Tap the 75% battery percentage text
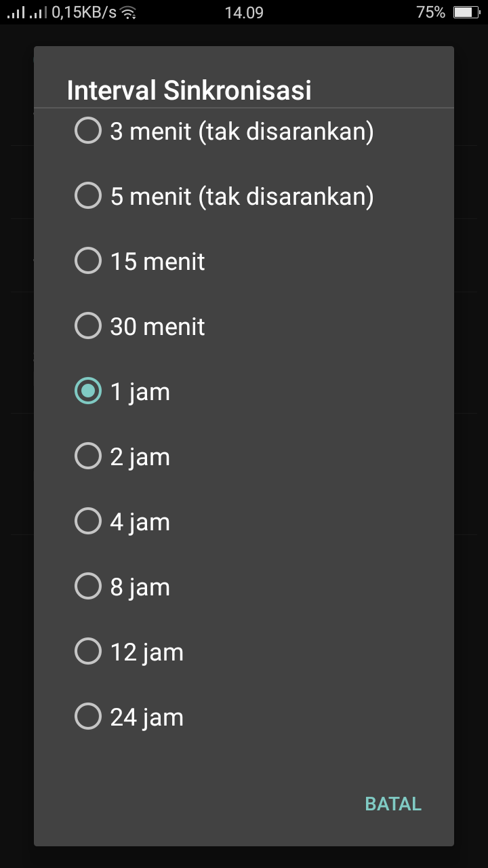Viewport: 488px width, 868px height. (x=431, y=12)
